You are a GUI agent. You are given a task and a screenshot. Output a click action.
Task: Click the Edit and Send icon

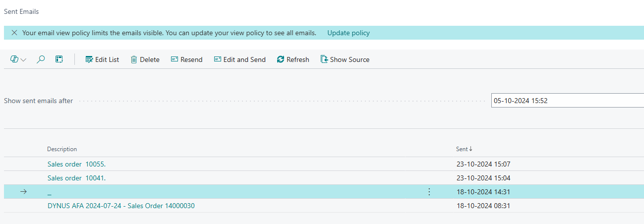coord(218,59)
